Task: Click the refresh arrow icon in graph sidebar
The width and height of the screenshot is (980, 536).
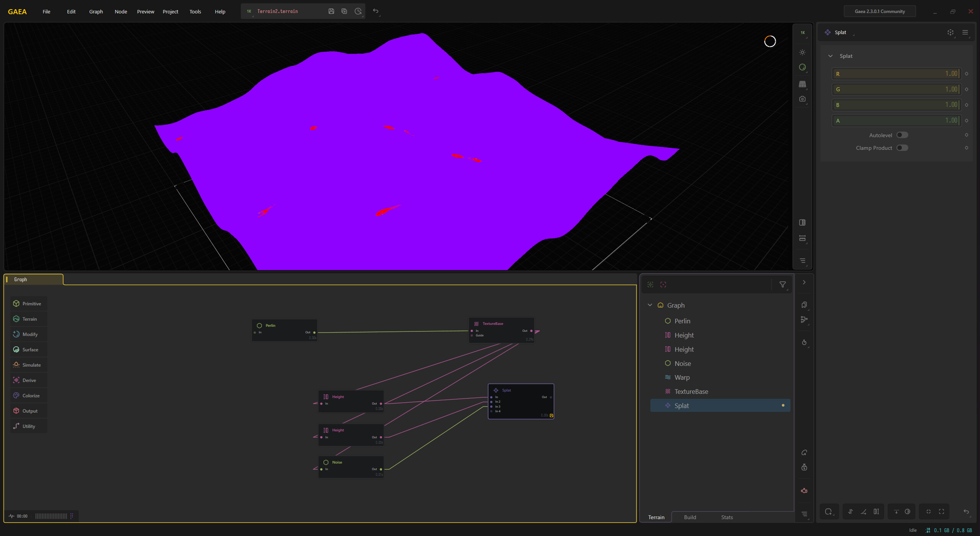Action: pos(804,453)
